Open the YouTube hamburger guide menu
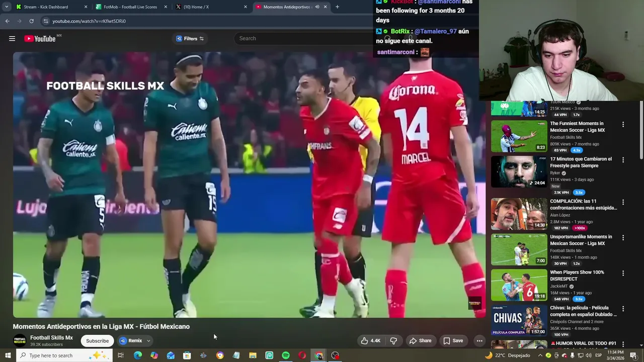644x362 pixels. click(12, 39)
